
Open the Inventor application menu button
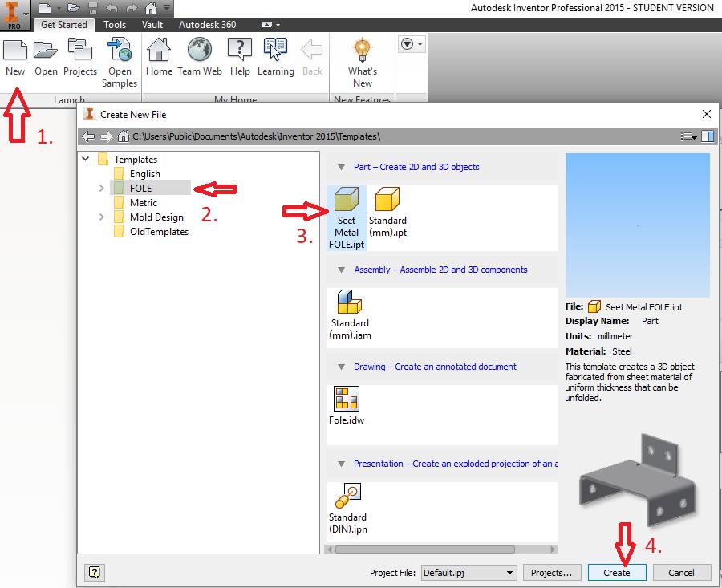click(x=14, y=15)
